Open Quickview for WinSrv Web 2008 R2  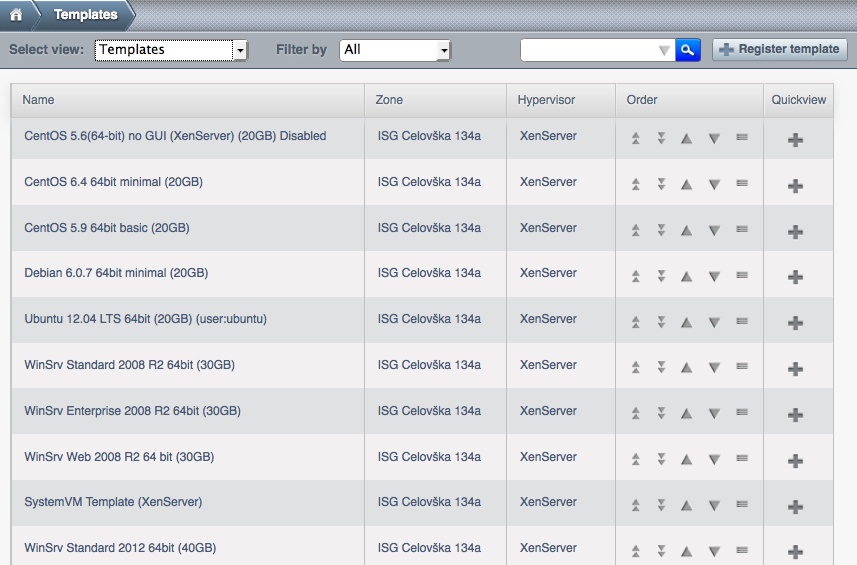coord(795,460)
